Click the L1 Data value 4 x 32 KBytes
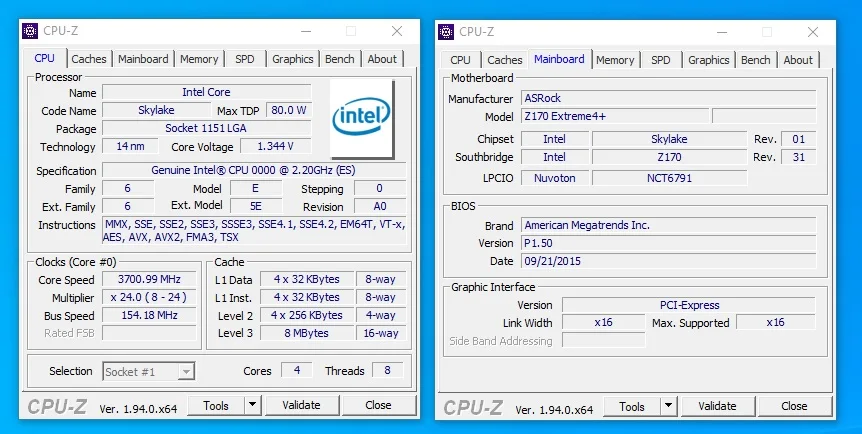862x434 pixels. pyautogui.click(x=307, y=279)
